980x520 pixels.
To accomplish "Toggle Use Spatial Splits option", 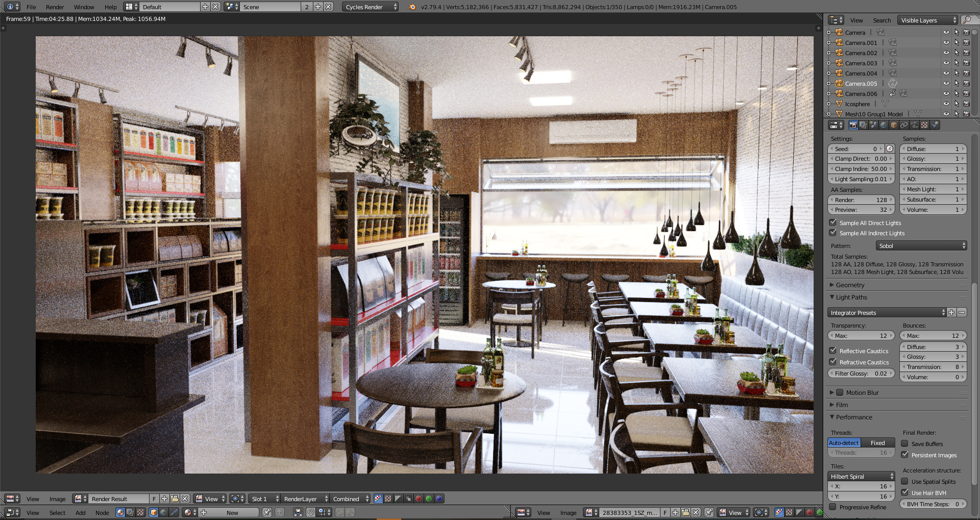I will click(x=905, y=481).
